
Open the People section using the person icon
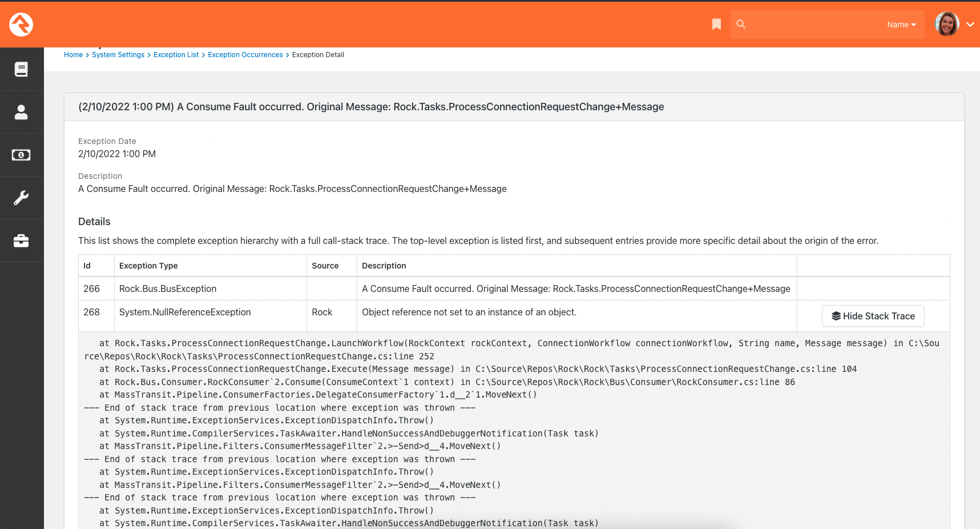[22, 112]
